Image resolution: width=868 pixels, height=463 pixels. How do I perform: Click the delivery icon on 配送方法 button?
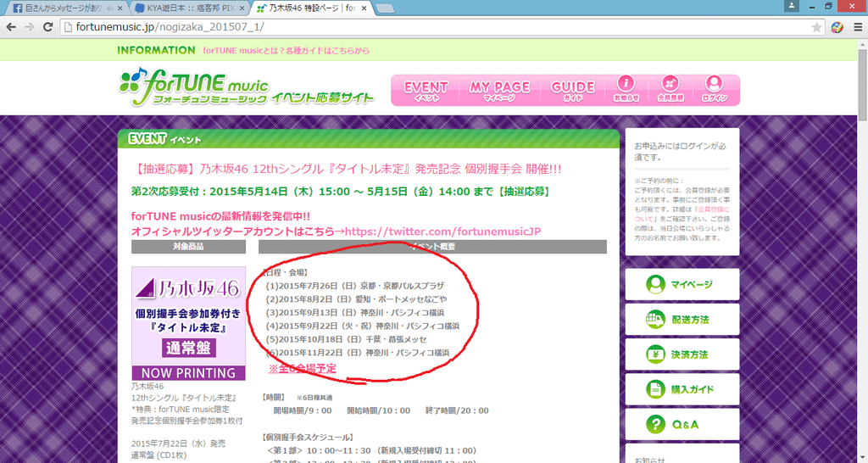point(655,320)
